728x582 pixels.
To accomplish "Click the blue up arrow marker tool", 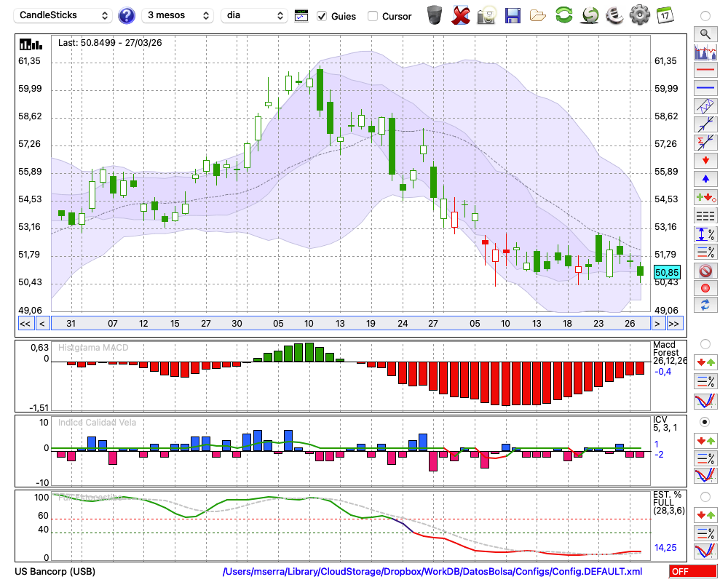I will [x=705, y=178].
